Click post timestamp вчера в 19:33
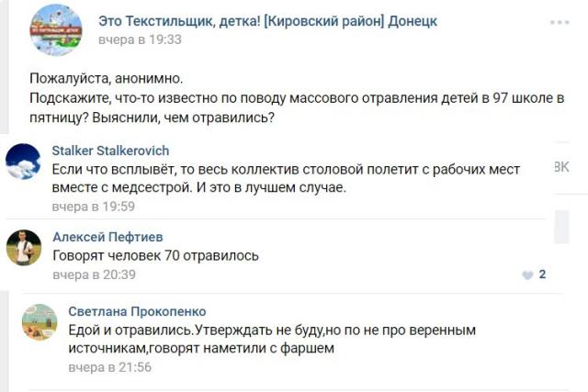588x392 pixels. tap(140, 39)
